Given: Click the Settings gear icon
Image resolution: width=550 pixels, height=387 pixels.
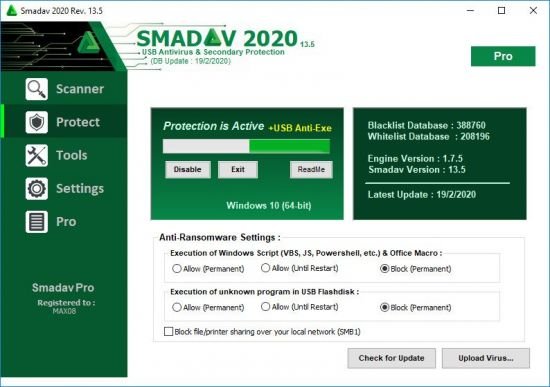Looking at the screenshot, I should click(x=36, y=189).
